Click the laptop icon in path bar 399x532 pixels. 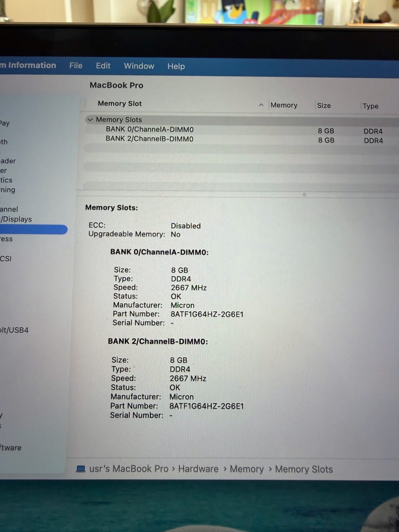tap(81, 469)
